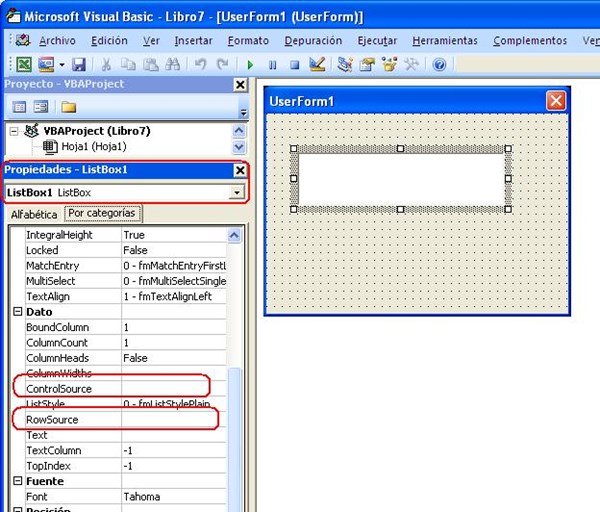Open the Toolbox hammer-and-wrench icon
This screenshot has width=600, height=512.
click(x=411, y=64)
